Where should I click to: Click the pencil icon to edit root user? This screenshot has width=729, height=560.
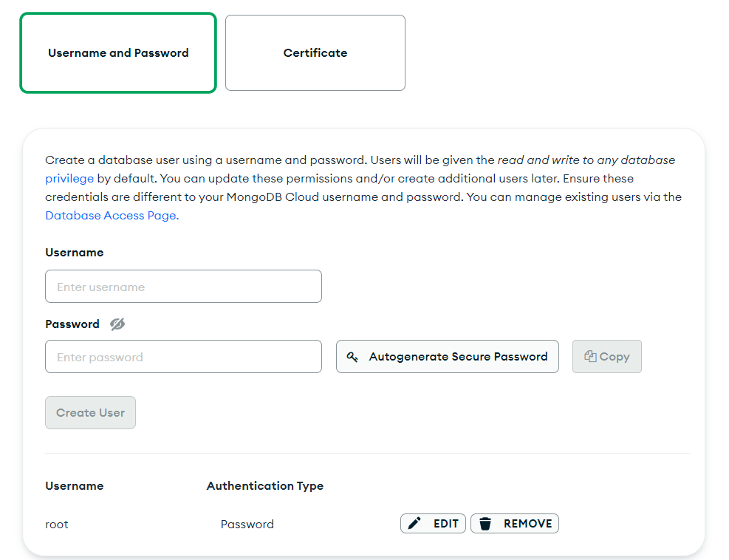414,523
